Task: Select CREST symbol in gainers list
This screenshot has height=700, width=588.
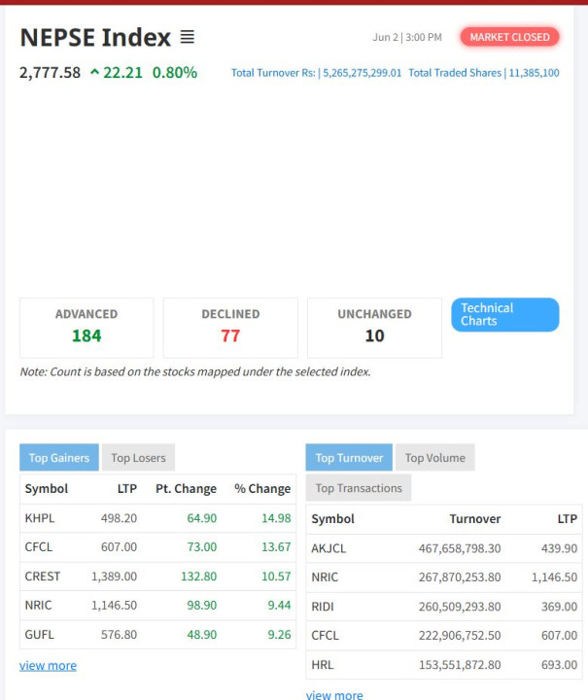Action: tap(43, 577)
